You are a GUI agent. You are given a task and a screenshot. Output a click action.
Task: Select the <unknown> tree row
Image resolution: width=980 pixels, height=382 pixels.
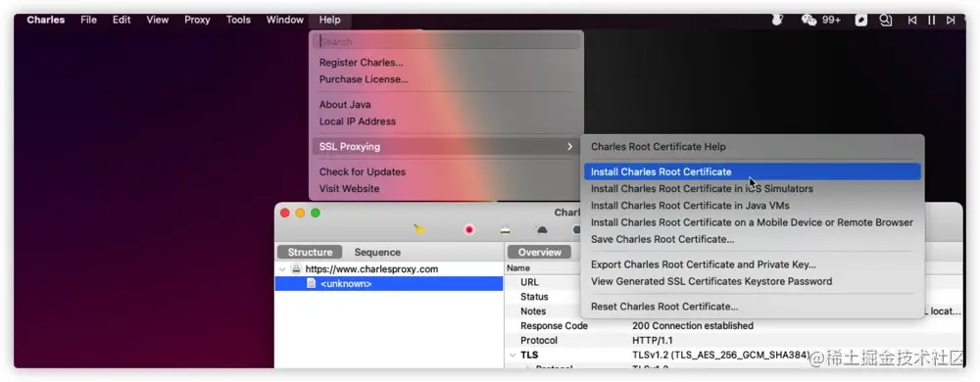pos(389,283)
